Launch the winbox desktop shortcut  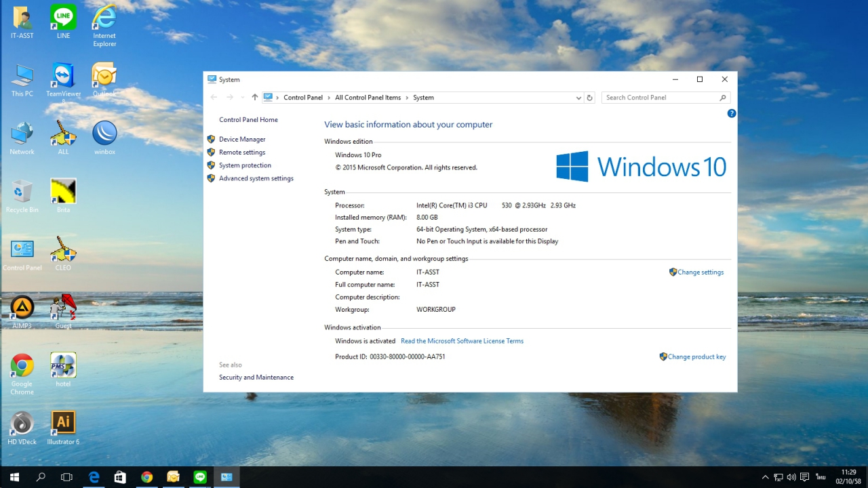click(x=104, y=138)
